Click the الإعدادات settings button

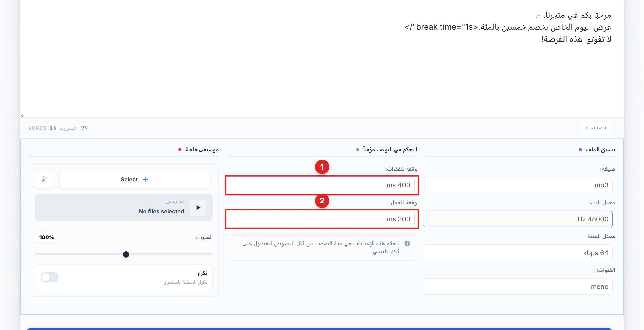595,128
